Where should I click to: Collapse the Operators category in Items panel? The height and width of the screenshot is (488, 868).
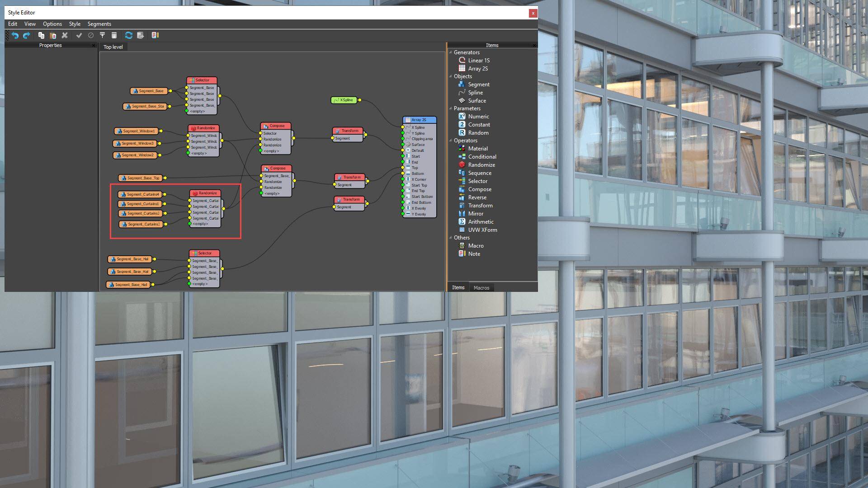pos(451,141)
